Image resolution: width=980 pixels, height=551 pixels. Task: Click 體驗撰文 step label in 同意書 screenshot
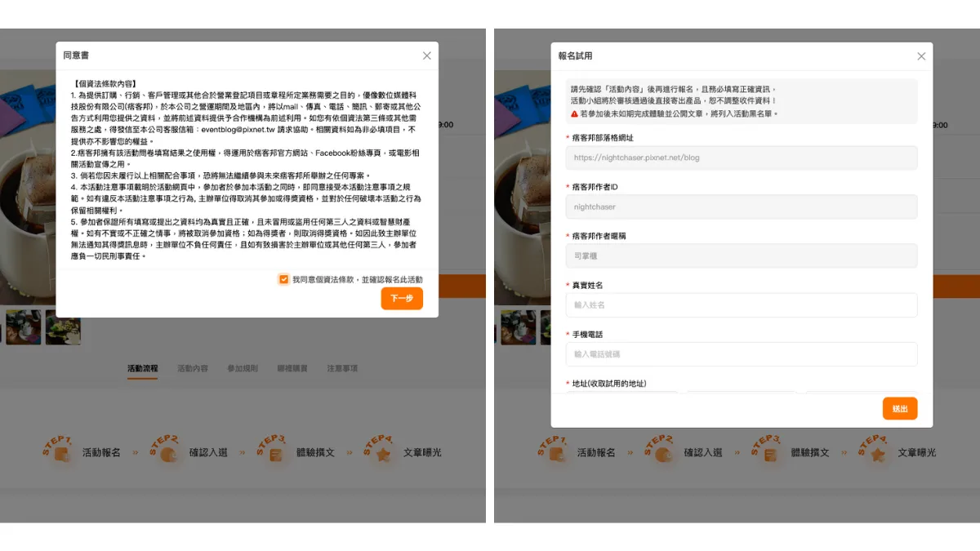click(x=315, y=452)
